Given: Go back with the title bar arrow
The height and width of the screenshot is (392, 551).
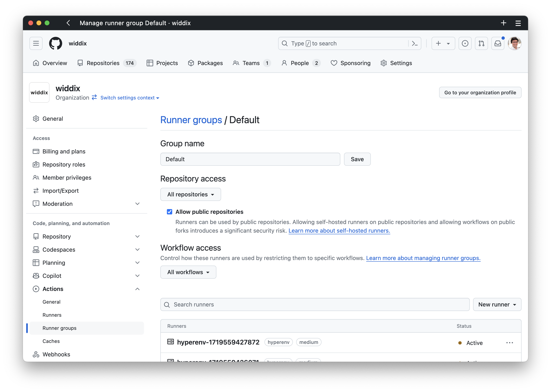Looking at the screenshot, I should pos(68,23).
